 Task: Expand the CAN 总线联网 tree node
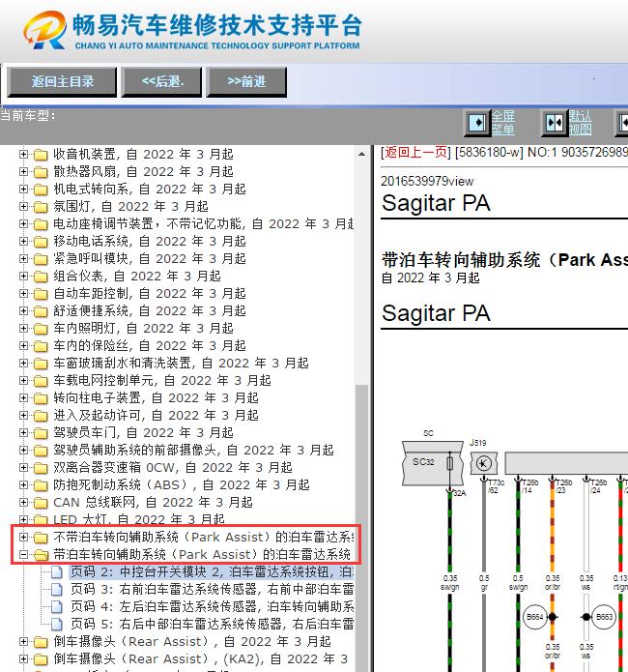click(x=23, y=502)
